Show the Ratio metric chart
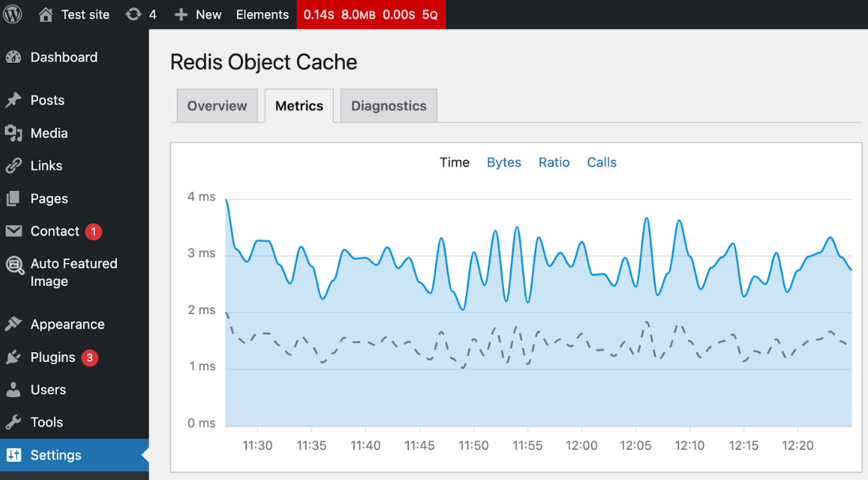Screen dimensions: 868x480 pyautogui.click(x=554, y=163)
